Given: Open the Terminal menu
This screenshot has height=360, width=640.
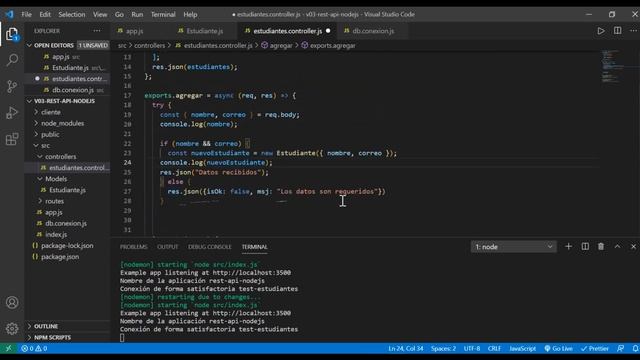Looking at the screenshot, I should (163, 14).
